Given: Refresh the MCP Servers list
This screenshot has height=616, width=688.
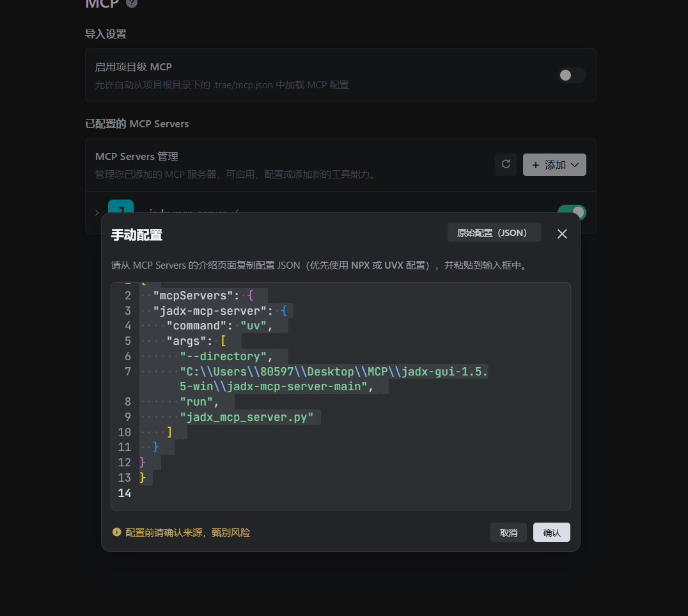Looking at the screenshot, I should (x=506, y=164).
